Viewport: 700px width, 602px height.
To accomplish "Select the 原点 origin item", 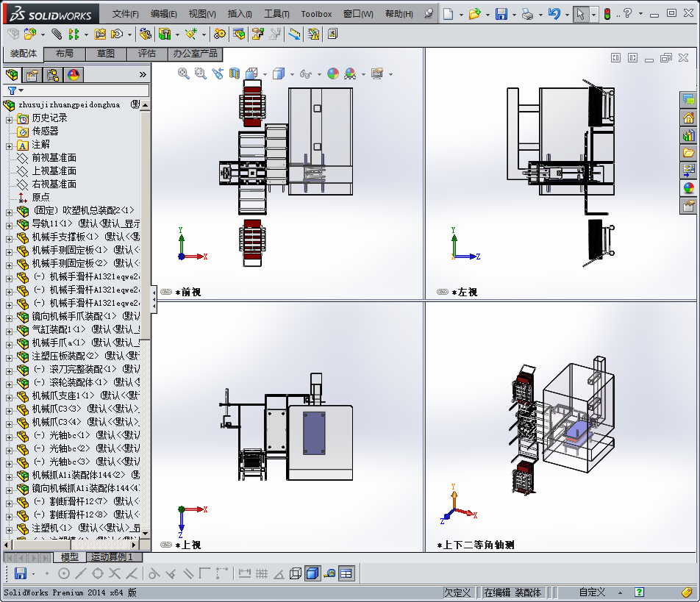I will tap(40, 197).
